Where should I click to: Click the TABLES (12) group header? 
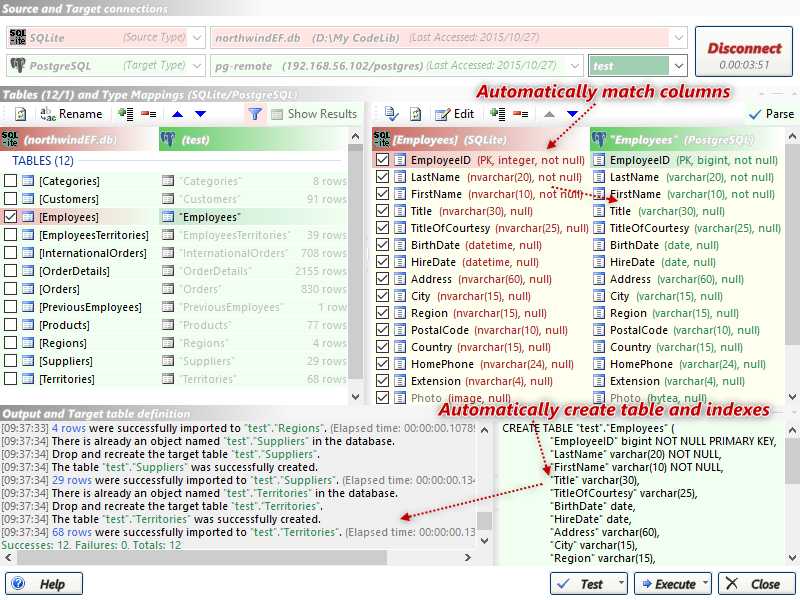point(43,161)
